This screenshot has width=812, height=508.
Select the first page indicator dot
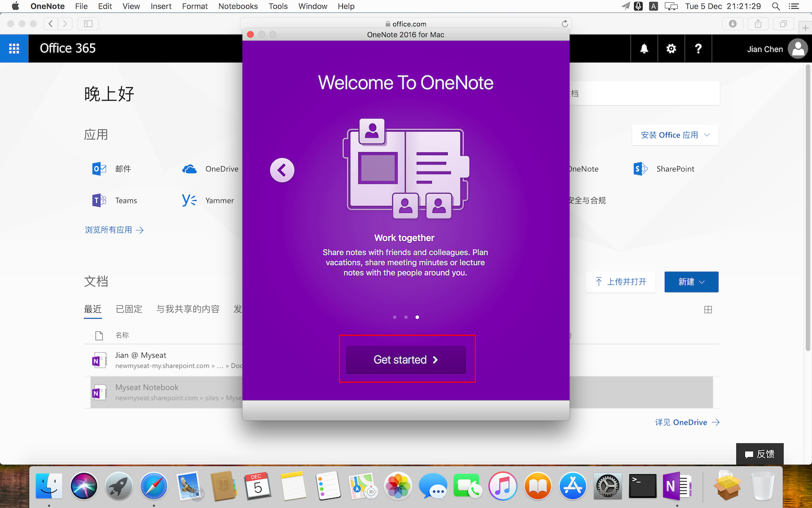coord(395,317)
